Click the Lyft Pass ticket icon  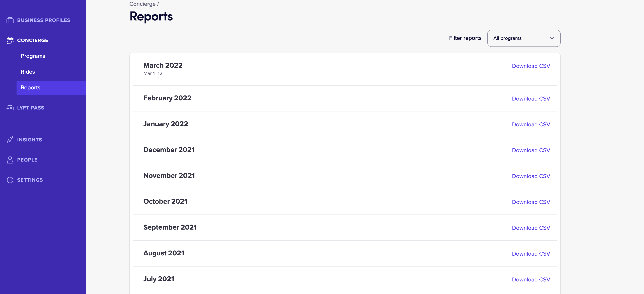10,108
